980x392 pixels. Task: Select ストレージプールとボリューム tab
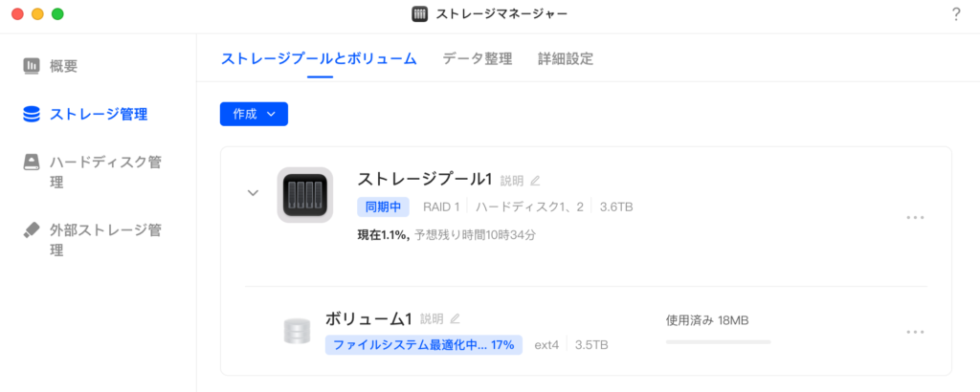coord(319,59)
